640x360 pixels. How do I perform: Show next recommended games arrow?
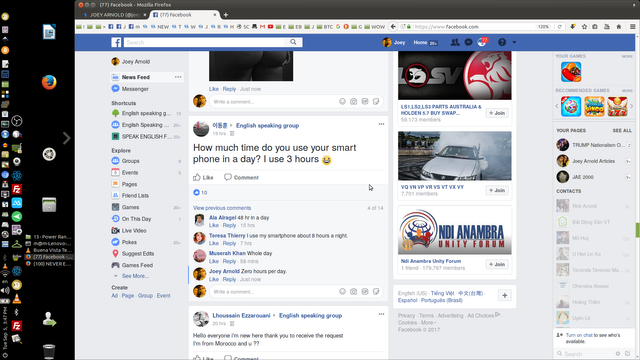[631, 107]
